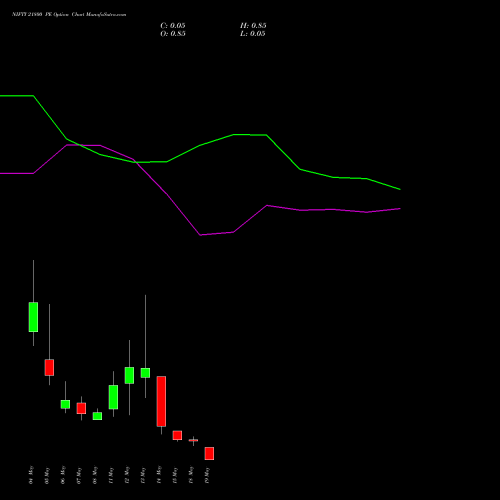
Task: Select the green candle above 12 May
Action: pos(129,375)
